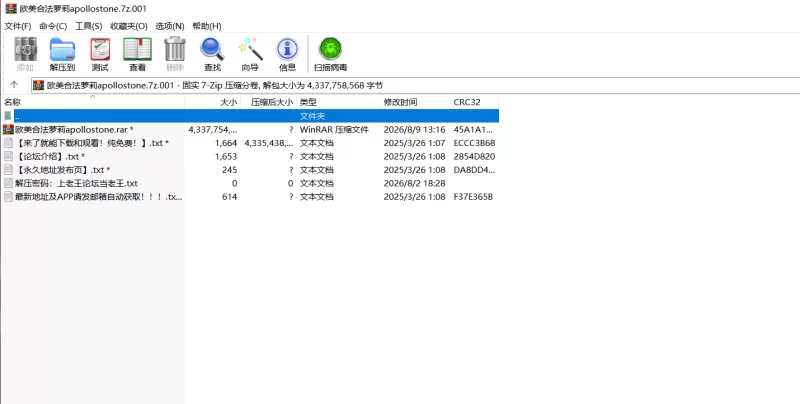Image resolution: width=800 pixels, height=404 pixels.
Task: Open the 帮助(H) menu
Action: coord(207,26)
